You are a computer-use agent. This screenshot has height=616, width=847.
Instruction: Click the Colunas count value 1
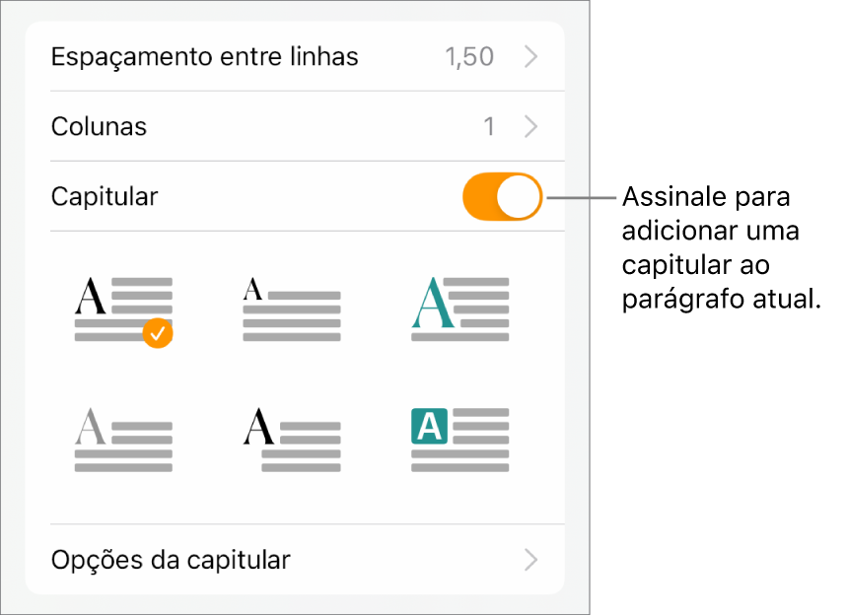click(x=489, y=127)
